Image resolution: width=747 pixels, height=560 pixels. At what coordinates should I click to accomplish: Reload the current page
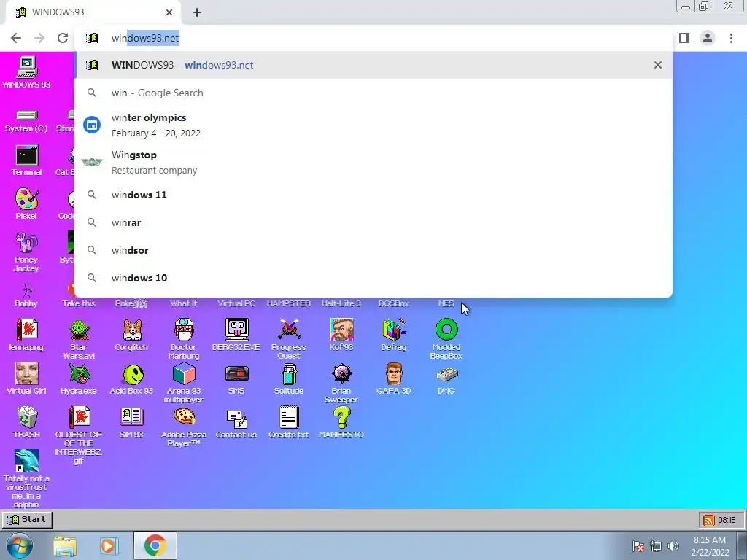(x=63, y=38)
